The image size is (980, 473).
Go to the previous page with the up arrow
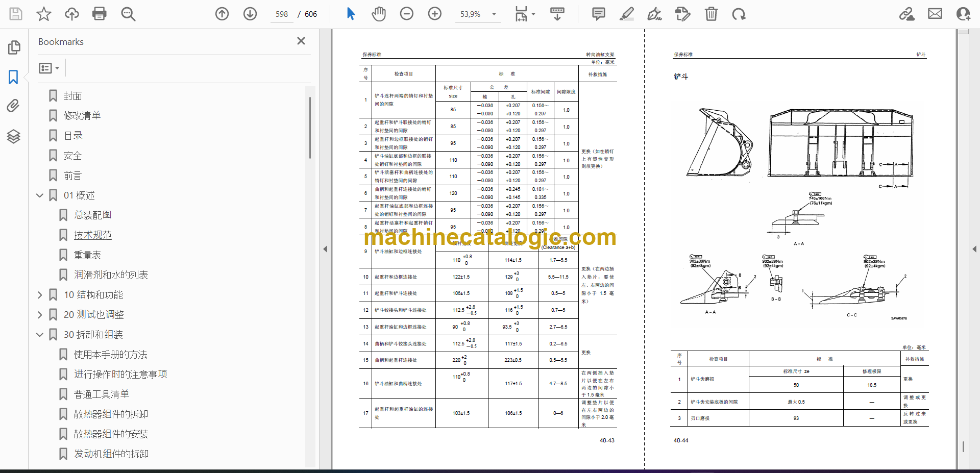[x=222, y=14]
